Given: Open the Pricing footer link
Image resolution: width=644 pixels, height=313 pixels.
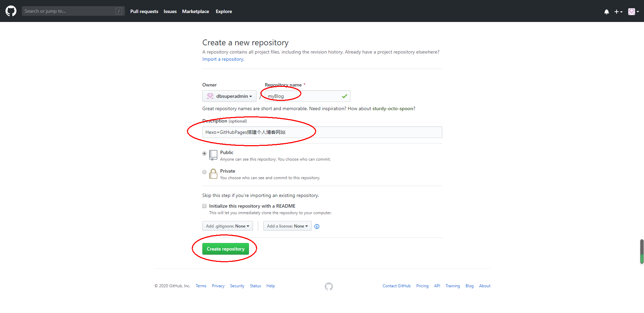Looking at the screenshot, I should [422, 286].
